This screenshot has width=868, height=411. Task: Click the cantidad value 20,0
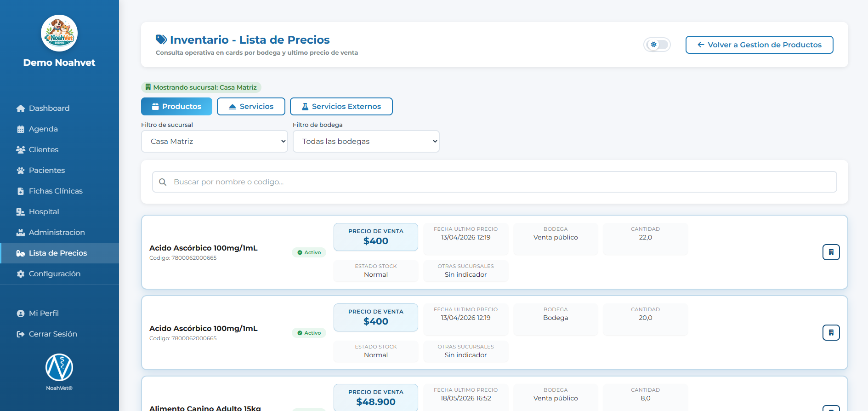pos(645,318)
